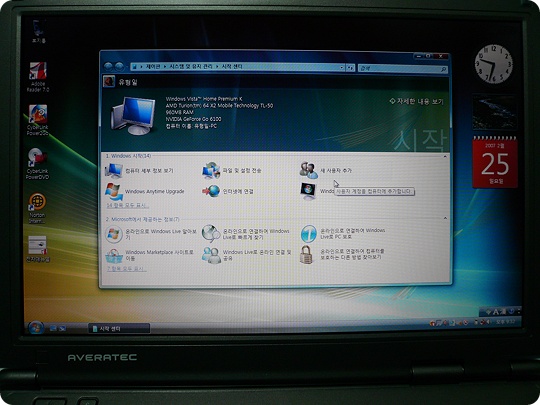Click the sidebar slideshow picture gadget
This screenshot has width=540, height=405.
494,113
